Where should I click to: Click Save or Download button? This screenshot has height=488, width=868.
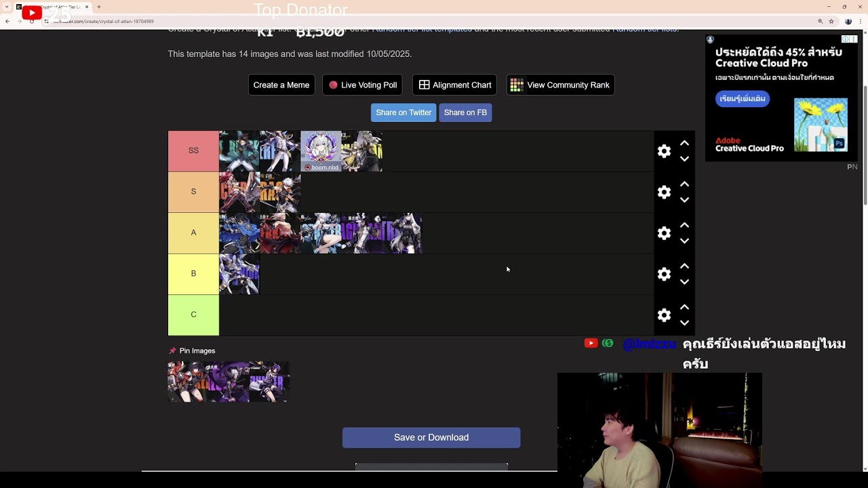431,437
